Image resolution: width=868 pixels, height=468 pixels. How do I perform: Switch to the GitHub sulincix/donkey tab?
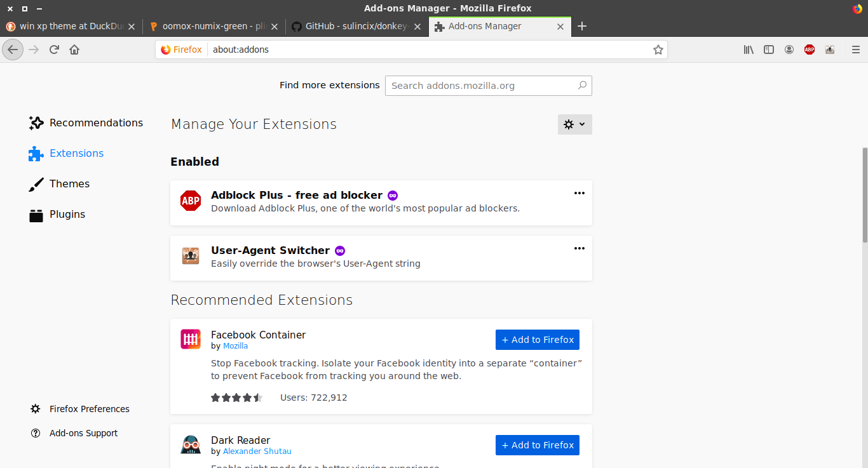356,27
